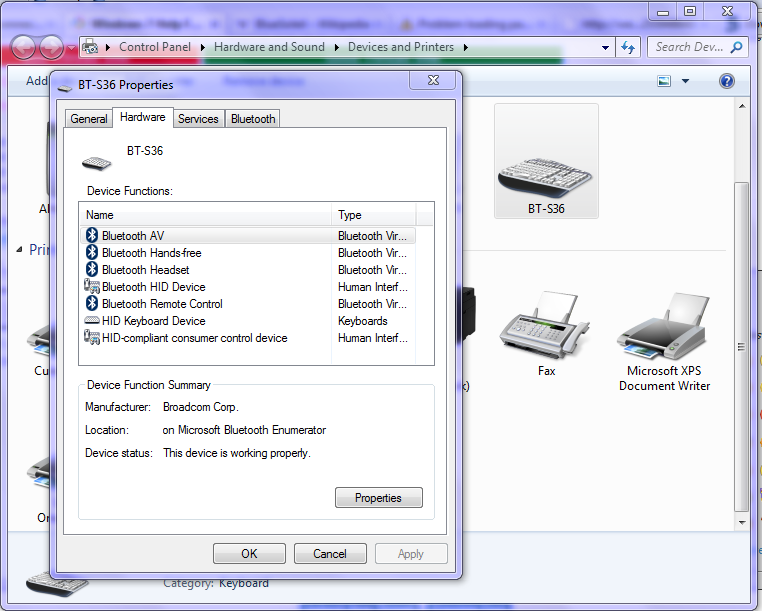Select the Fax printer icon
762x611 pixels.
(546, 333)
